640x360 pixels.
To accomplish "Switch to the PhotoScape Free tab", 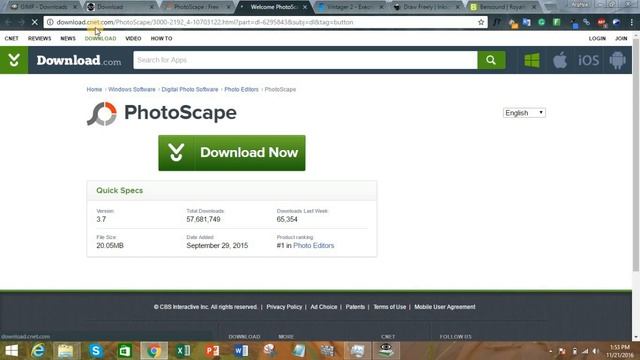I will (x=196, y=7).
